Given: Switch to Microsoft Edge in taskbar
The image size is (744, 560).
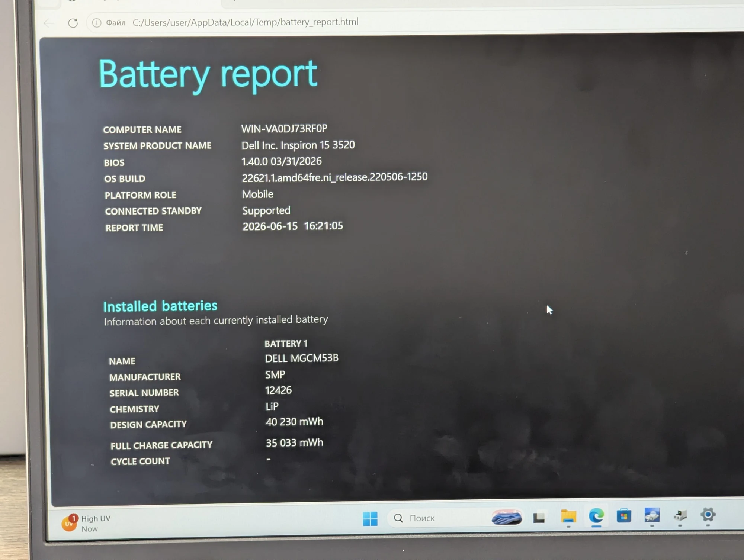Looking at the screenshot, I should 596,516.
